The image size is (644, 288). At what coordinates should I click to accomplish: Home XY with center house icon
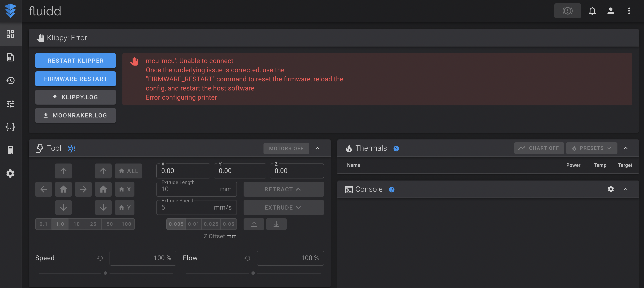tap(63, 189)
